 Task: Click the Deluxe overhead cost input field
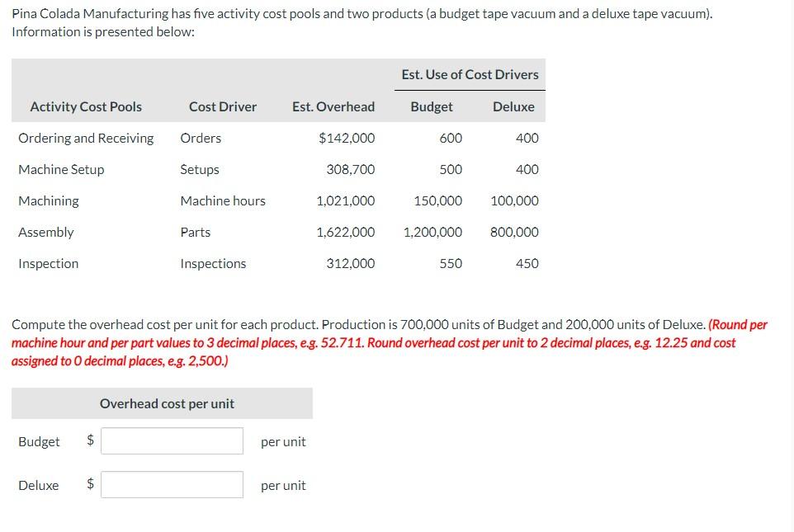[x=172, y=485]
